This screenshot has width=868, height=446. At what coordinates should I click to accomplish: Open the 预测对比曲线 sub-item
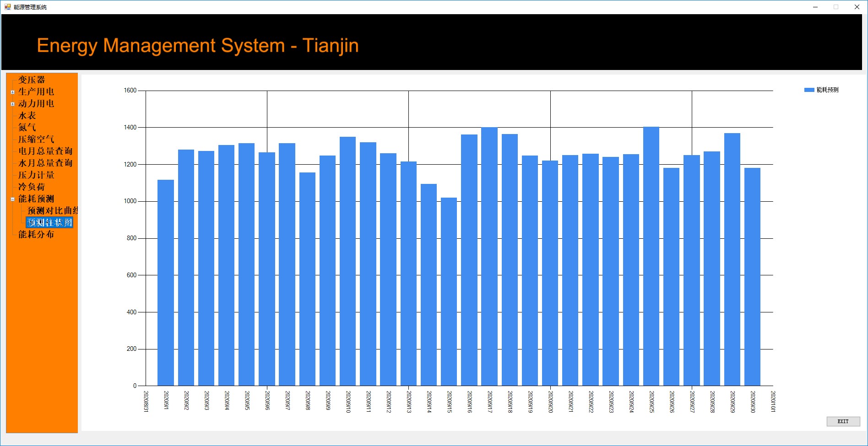53,210
